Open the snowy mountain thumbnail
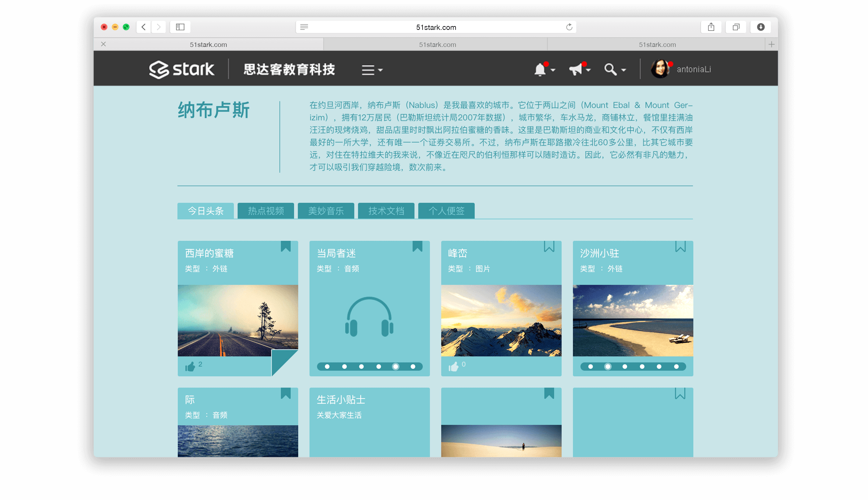Screen dimensions: 868x500 501,320
